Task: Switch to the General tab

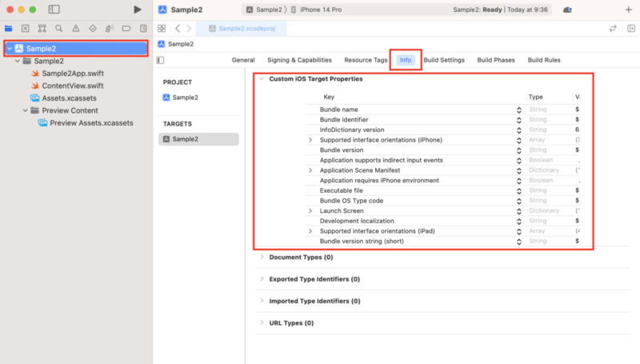Action: click(243, 60)
